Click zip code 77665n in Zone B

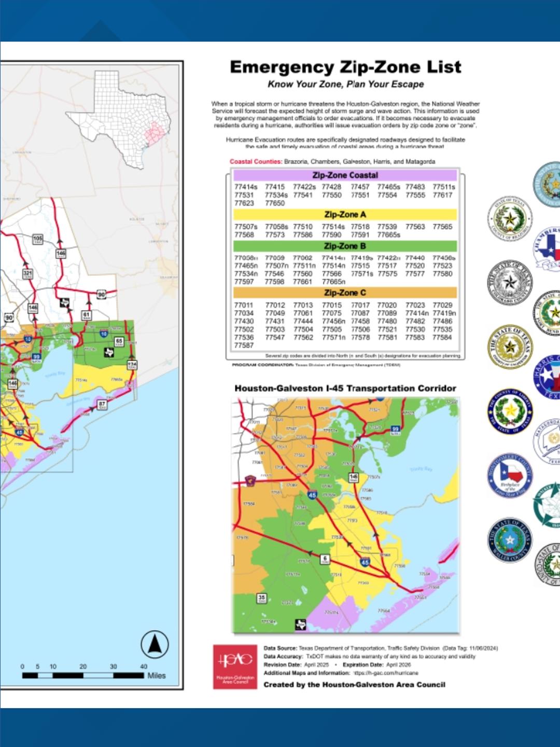[333, 282]
